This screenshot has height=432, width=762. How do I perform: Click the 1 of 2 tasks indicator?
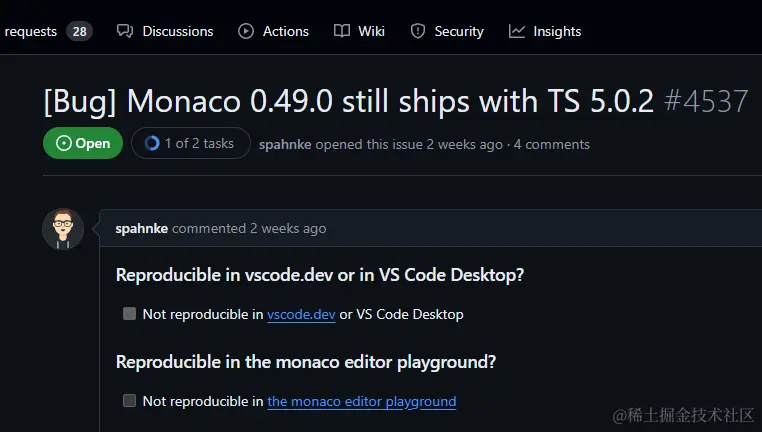pos(198,143)
